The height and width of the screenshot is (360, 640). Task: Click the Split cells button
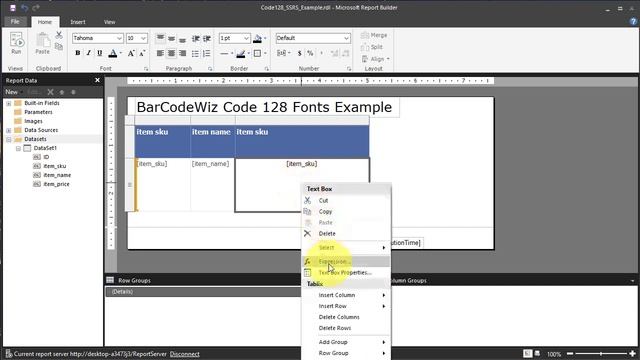(x=372, y=47)
